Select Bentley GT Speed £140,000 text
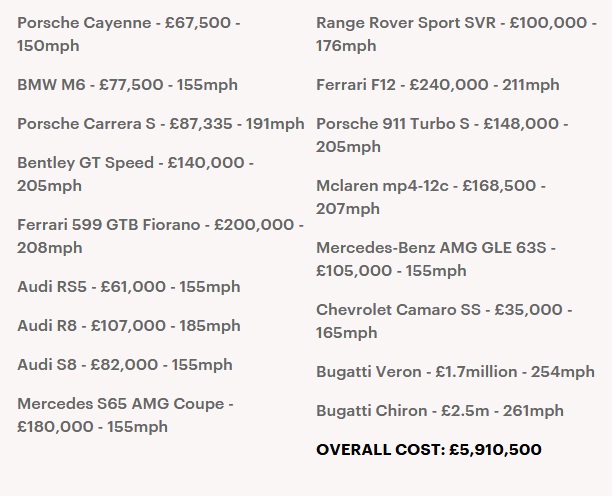 [x=135, y=174]
